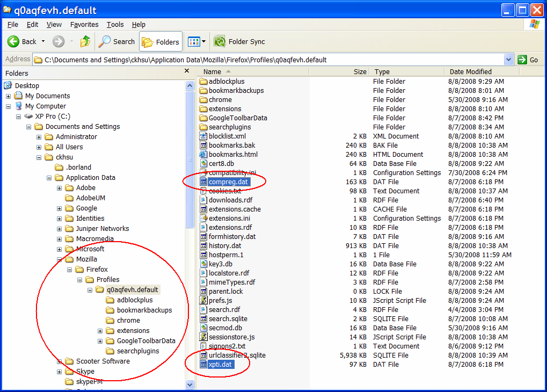
Task: Sort by Size column header
Action: pos(339,71)
